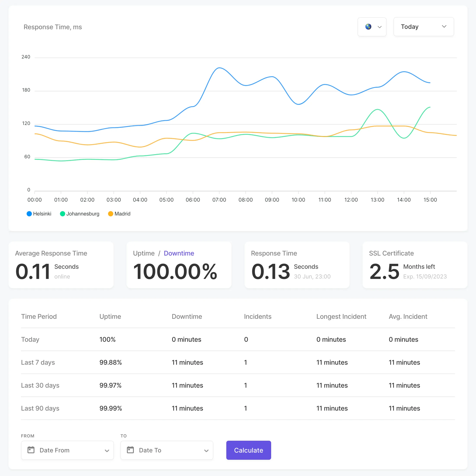Image resolution: width=476 pixels, height=476 pixels.
Task: Click the 100% uptime value for Today
Action: [x=107, y=339]
